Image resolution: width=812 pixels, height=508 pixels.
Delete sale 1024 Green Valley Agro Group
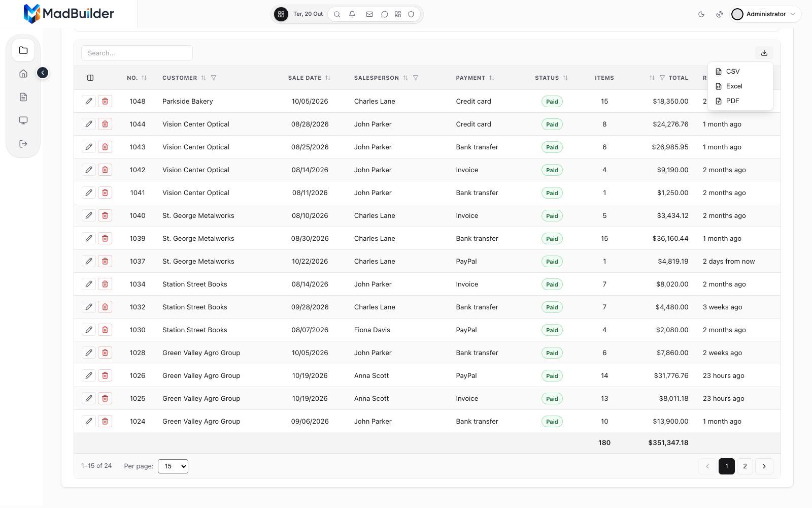coord(105,421)
